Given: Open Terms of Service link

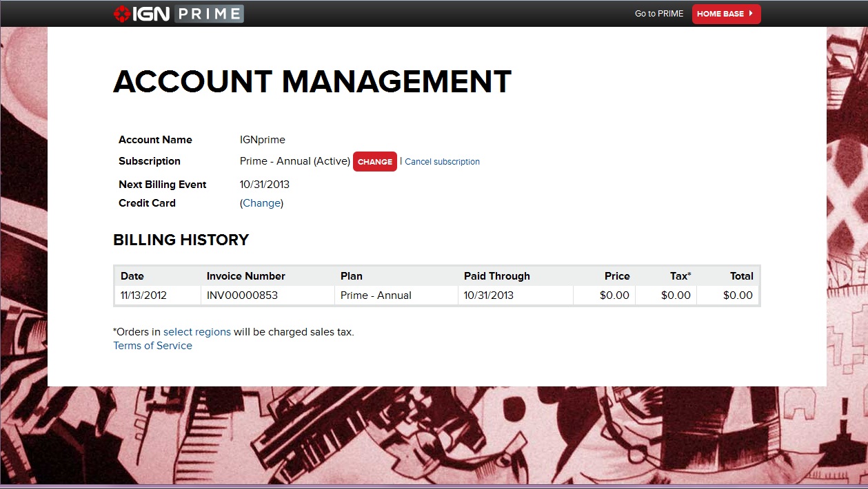Looking at the screenshot, I should [152, 346].
